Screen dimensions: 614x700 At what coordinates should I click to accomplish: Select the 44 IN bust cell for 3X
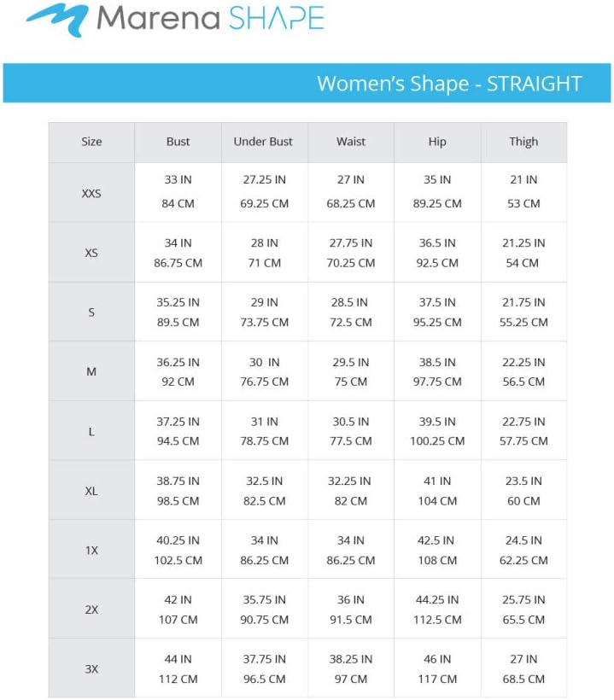[x=178, y=659]
